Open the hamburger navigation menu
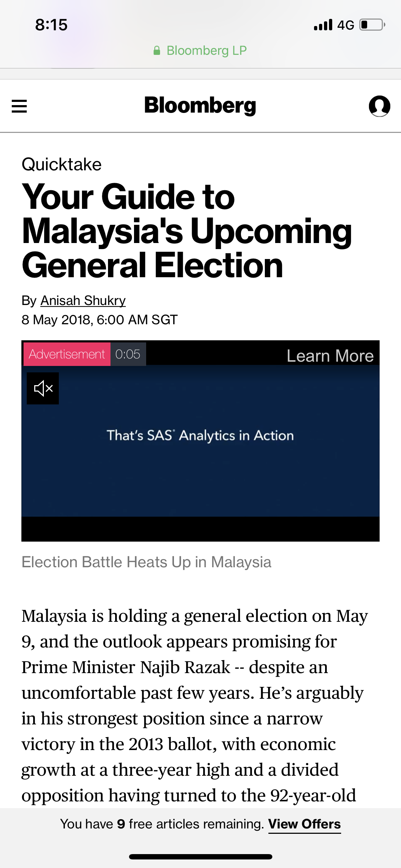Image resolution: width=401 pixels, height=868 pixels. 19,106
